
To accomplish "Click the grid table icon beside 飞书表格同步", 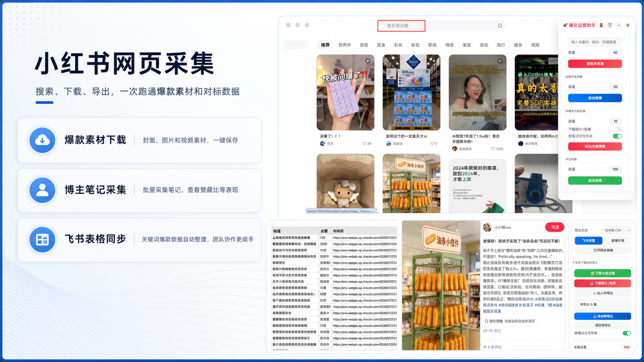I will tap(42, 240).
